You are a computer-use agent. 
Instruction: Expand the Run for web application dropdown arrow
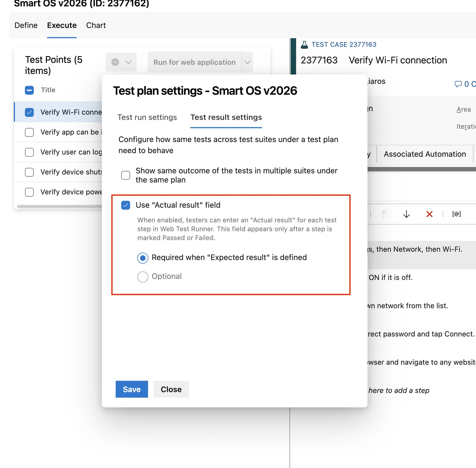[247, 62]
